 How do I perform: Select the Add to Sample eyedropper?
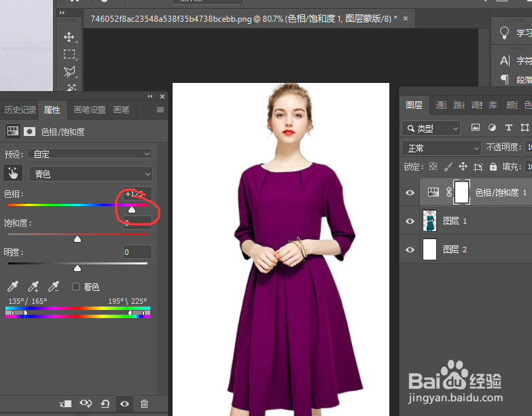(x=33, y=286)
